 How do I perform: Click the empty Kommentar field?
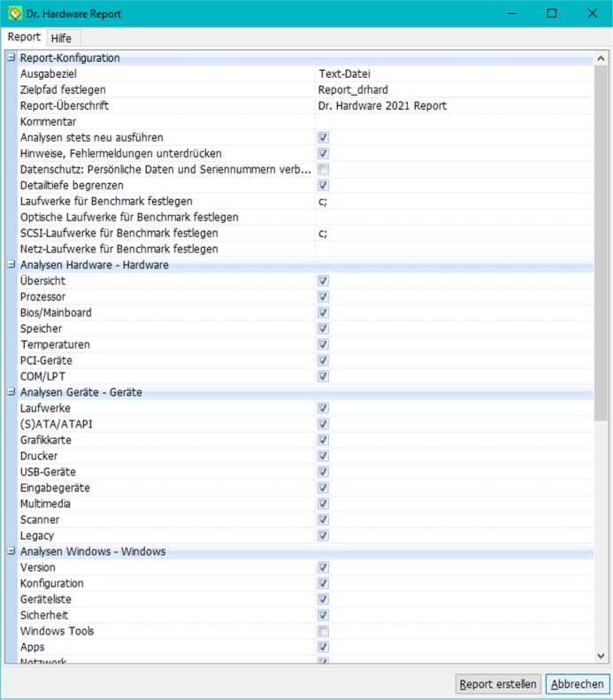point(453,122)
